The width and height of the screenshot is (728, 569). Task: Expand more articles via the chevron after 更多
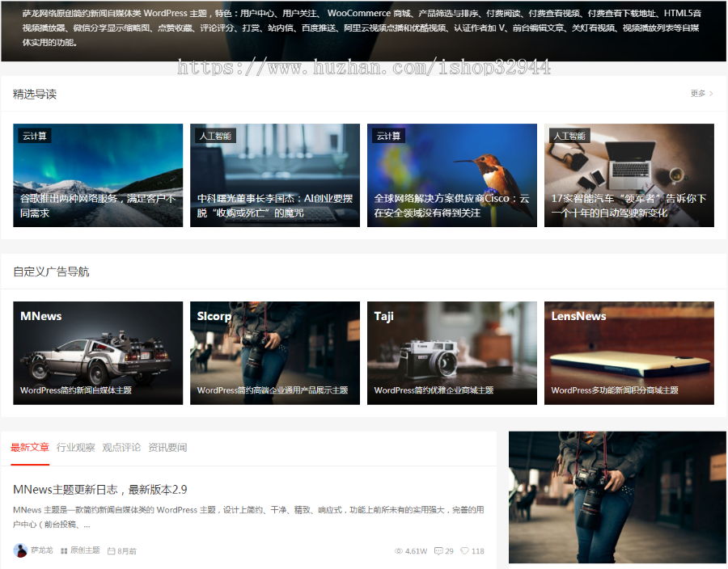pyautogui.click(x=710, y=93)
